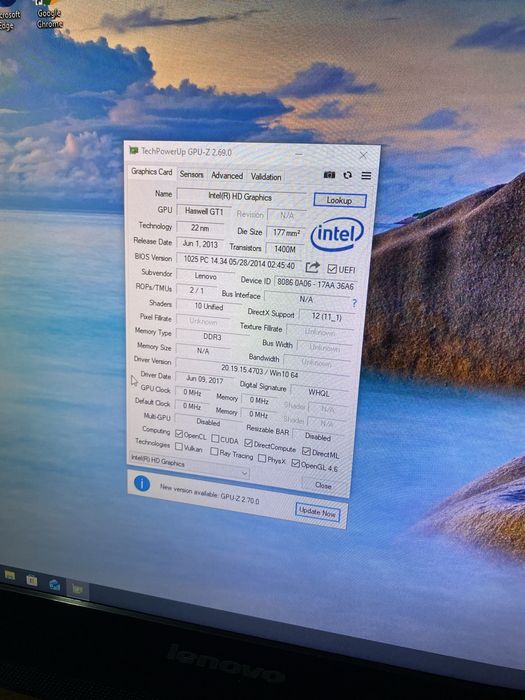The height and width of the screenshot is (700, 525).
Task: Toggle the DirectML checkbox
Action: pos(306,451)
